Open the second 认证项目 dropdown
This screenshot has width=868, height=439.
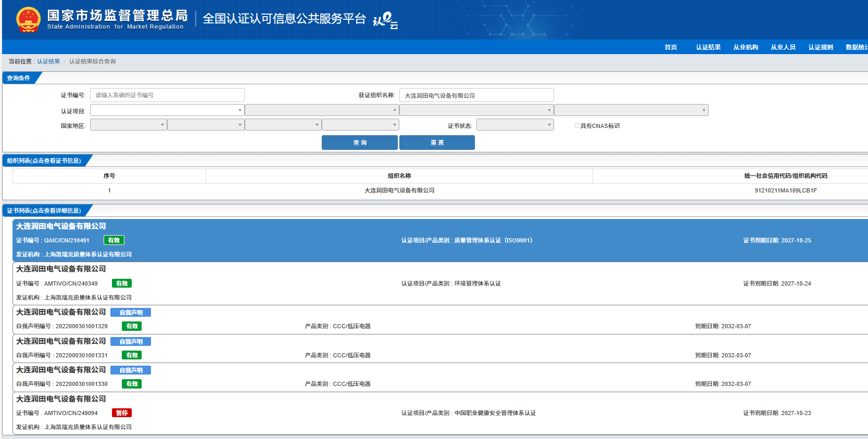pos(321,110)
